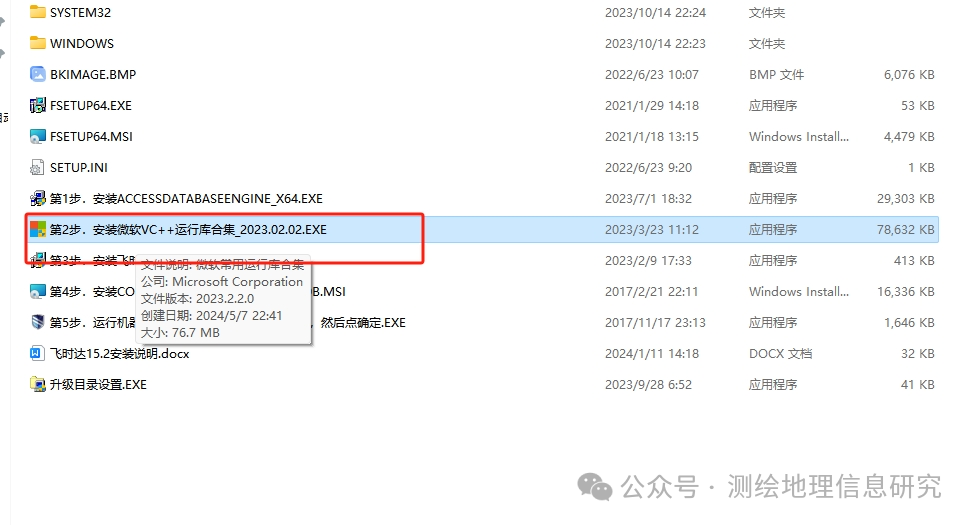Viewport: 972px width, 525px height.
Task: Click the 第4步 MSI package icon
Action: (x=38, y=291)
